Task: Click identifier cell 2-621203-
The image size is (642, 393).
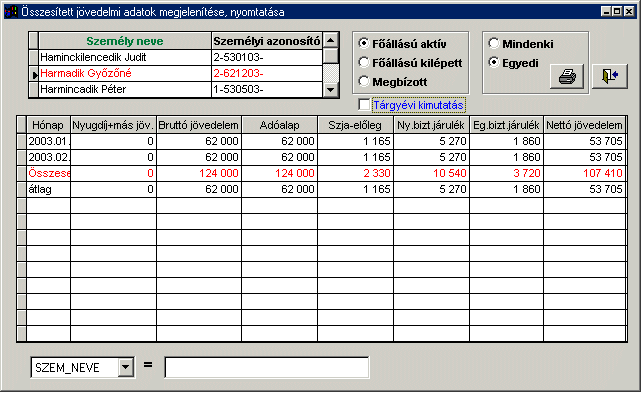Action: pos(267,73)
